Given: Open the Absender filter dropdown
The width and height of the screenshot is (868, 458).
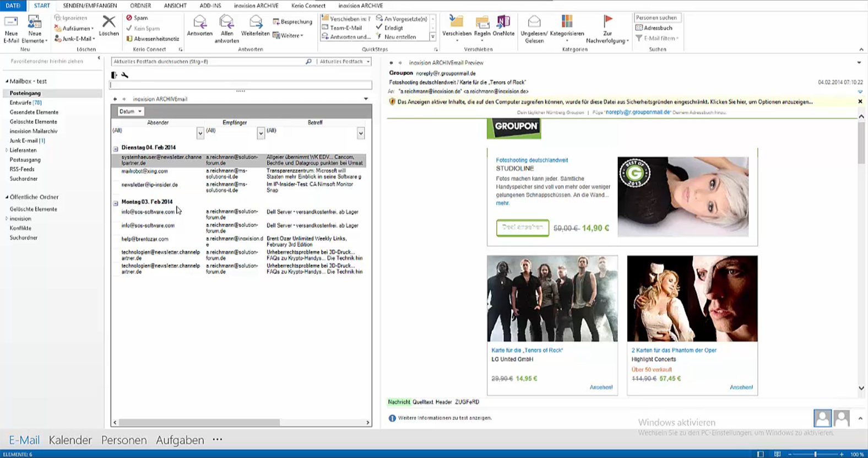Looking at the screenshot, I should click(200, 133).
